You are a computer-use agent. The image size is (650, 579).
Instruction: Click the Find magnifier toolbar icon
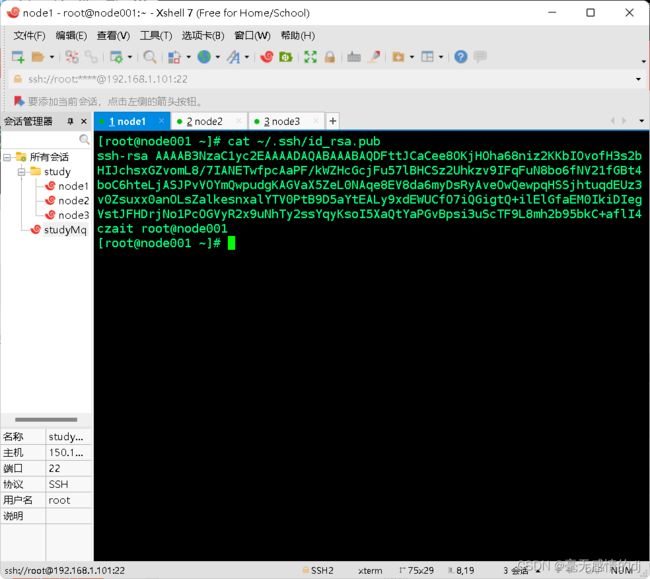[x=150, y=57]
